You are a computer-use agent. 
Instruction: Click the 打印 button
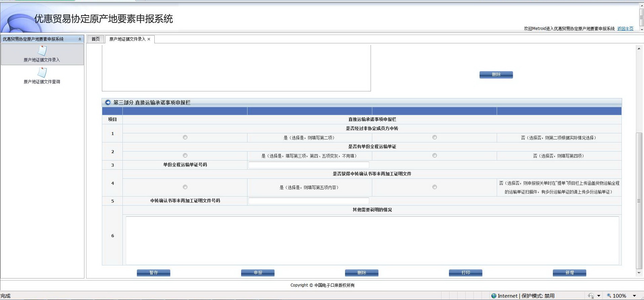(x=465, y=273)
